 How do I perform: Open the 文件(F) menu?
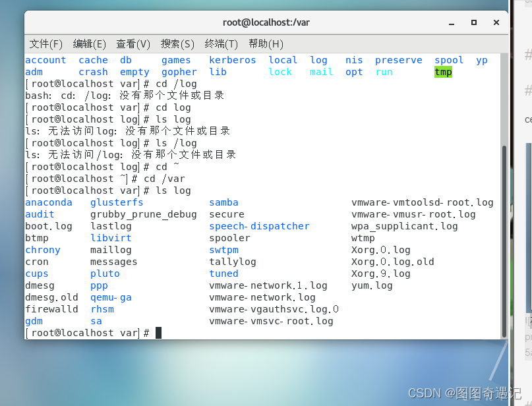tap(45, 43)
